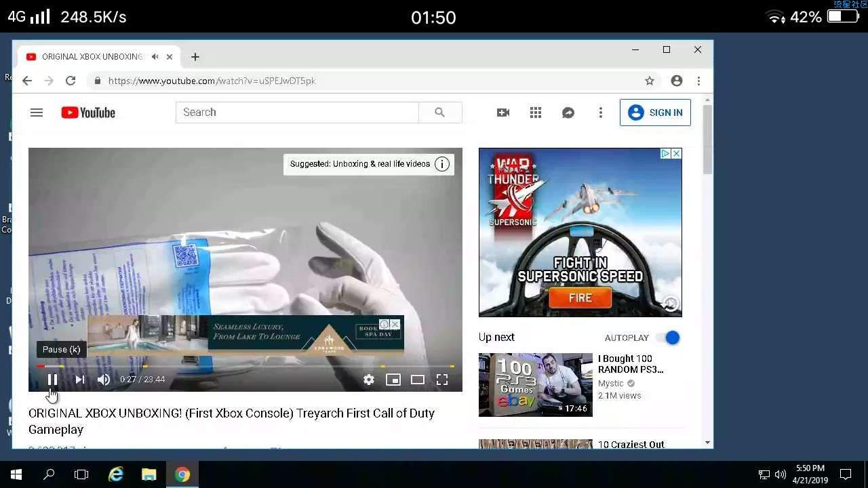Open the messages share icon
The height and width of the screenshot is (488, 868).
(568, 113)
